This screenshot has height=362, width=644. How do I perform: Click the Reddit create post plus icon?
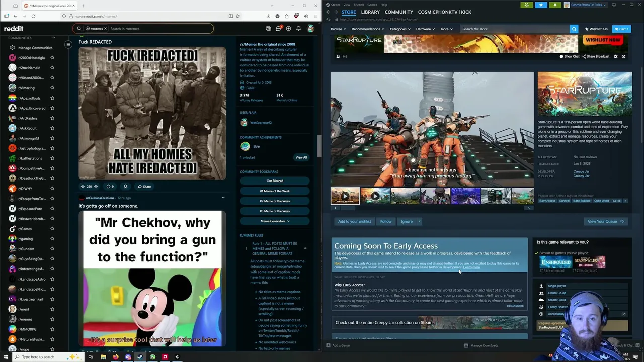pos(288,29)
